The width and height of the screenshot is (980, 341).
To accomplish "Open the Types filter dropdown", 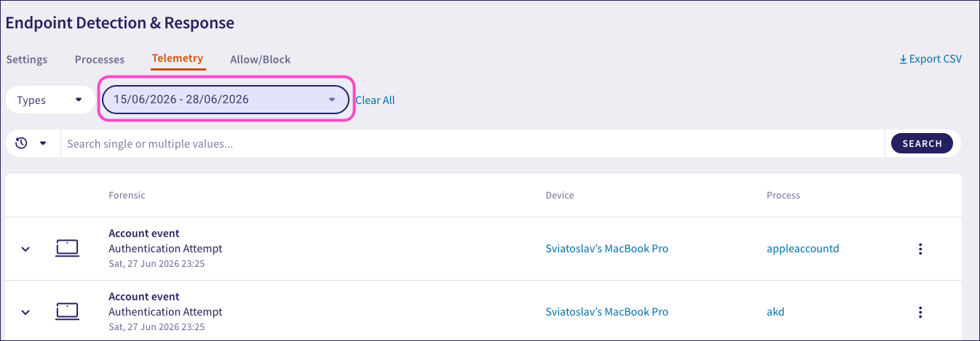I will click(x=50, y=100).
